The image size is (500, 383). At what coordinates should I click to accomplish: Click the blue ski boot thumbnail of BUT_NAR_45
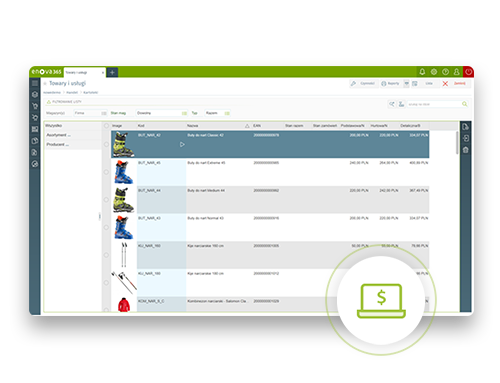[124, 172]
